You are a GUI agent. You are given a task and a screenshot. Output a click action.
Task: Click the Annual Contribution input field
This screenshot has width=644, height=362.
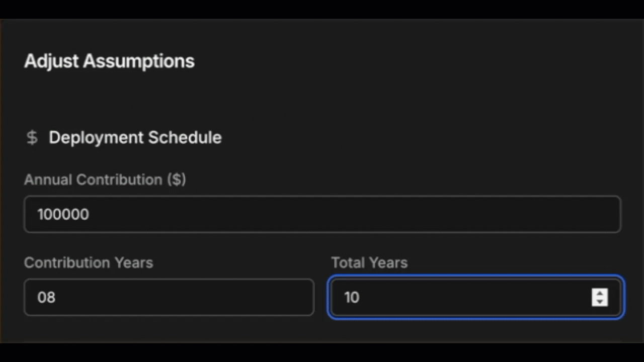click(322, 214)
